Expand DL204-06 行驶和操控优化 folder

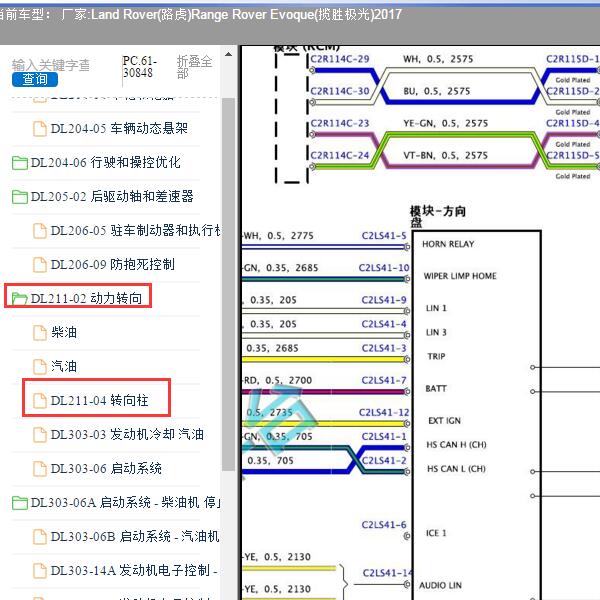coord(105,162)
